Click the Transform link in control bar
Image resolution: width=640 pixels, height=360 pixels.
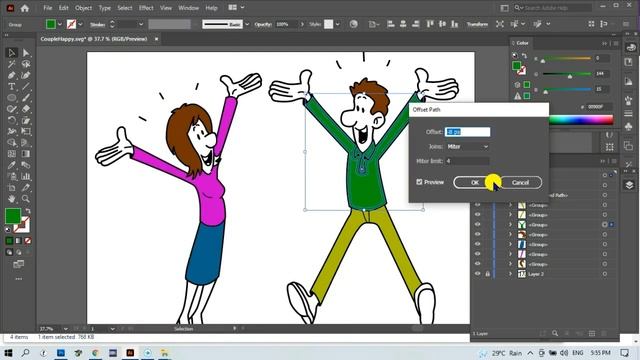pyautogui.click(x=477, y=24)
